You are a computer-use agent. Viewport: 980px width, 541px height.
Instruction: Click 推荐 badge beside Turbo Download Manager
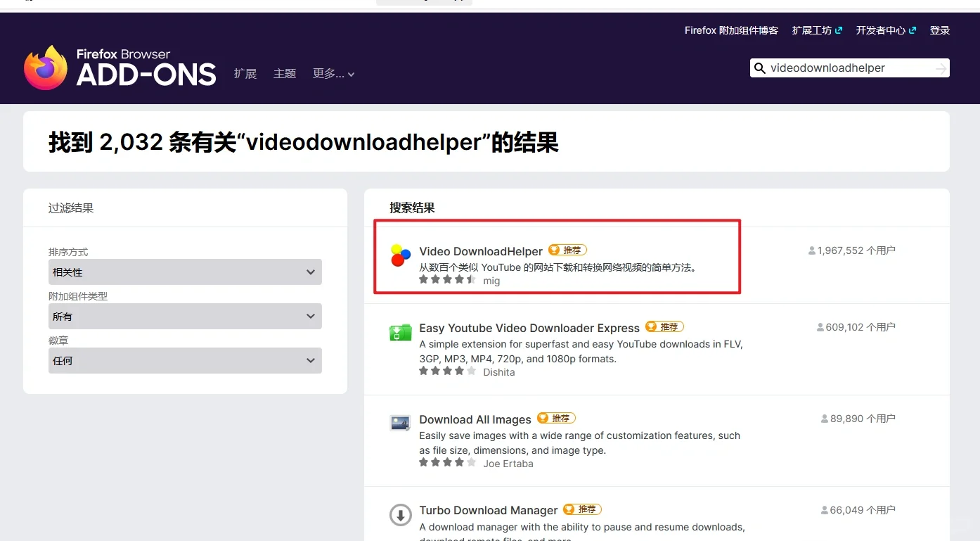tap(582, 509)
